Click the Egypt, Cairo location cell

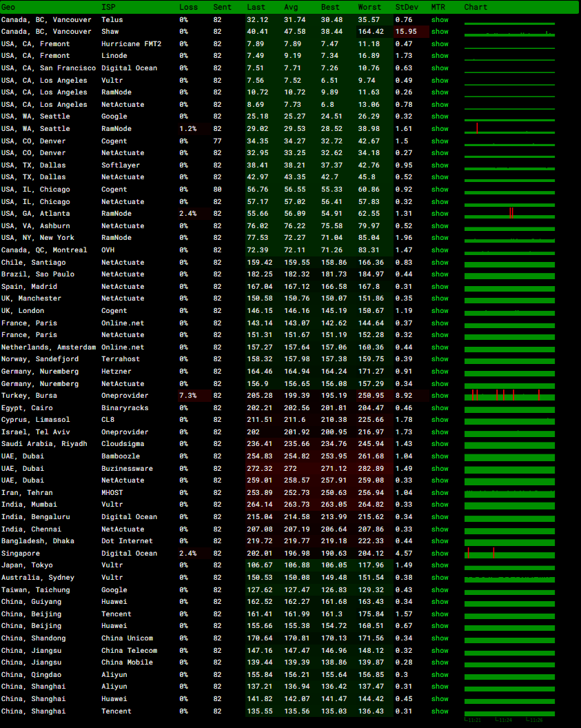pos(27,408)
